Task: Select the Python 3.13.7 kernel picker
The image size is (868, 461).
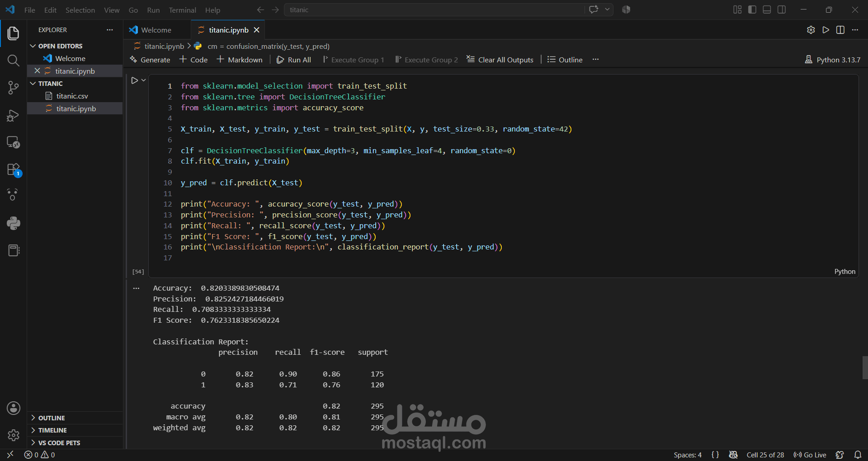Action: click(833, 60)
